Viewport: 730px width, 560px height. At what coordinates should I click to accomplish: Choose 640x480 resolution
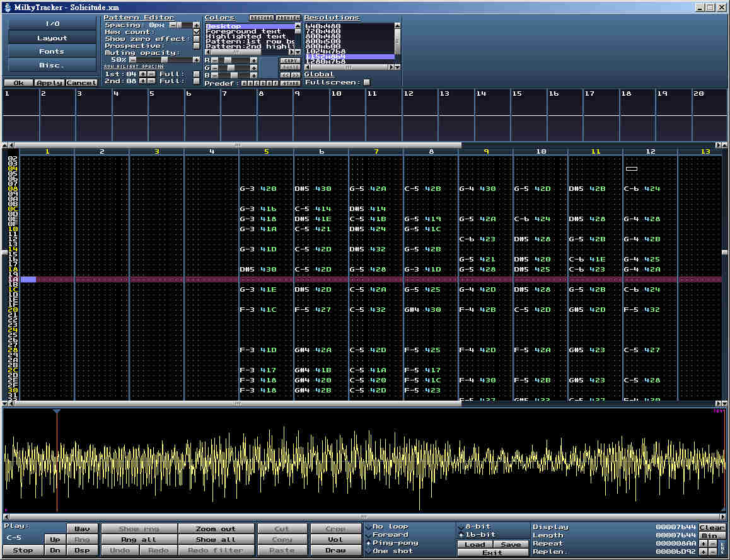pyautogui.click(x=350, y=26)
